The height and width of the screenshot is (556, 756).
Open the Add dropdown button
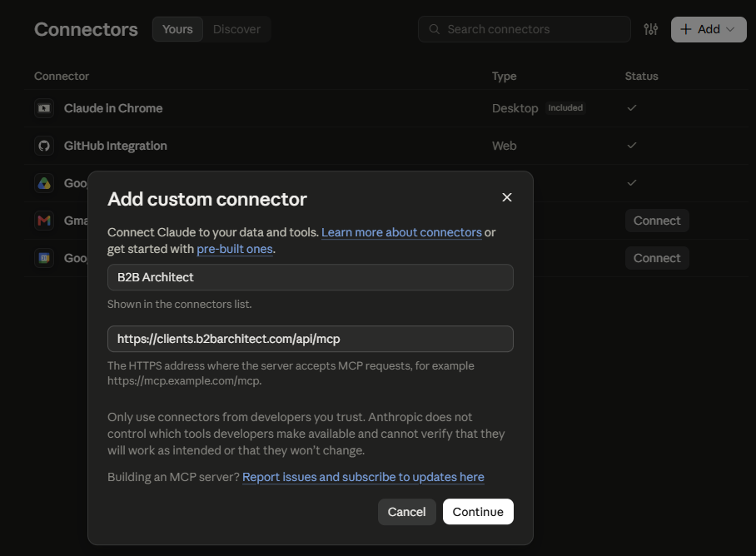(709, 29)
